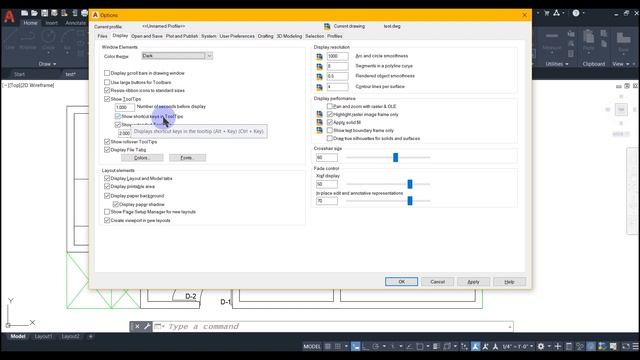Toggle Show rollover ToolTips checkbox

click(x=107, y=142)
